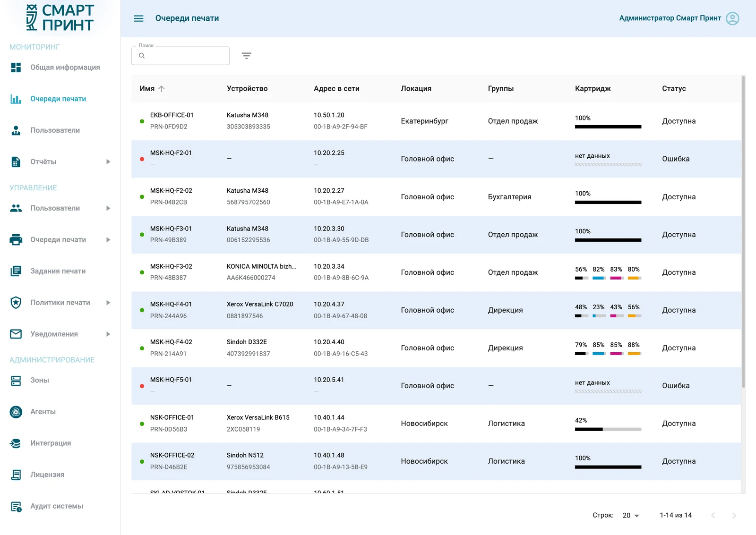Click the Общая информация dashboard icon
The image size is (756, 535).
tap(16, 68)
